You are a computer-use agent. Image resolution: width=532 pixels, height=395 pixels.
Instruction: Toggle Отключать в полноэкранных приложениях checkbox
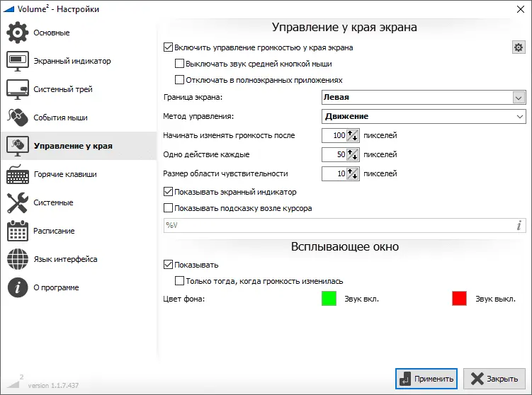click(x=179, y=80)
